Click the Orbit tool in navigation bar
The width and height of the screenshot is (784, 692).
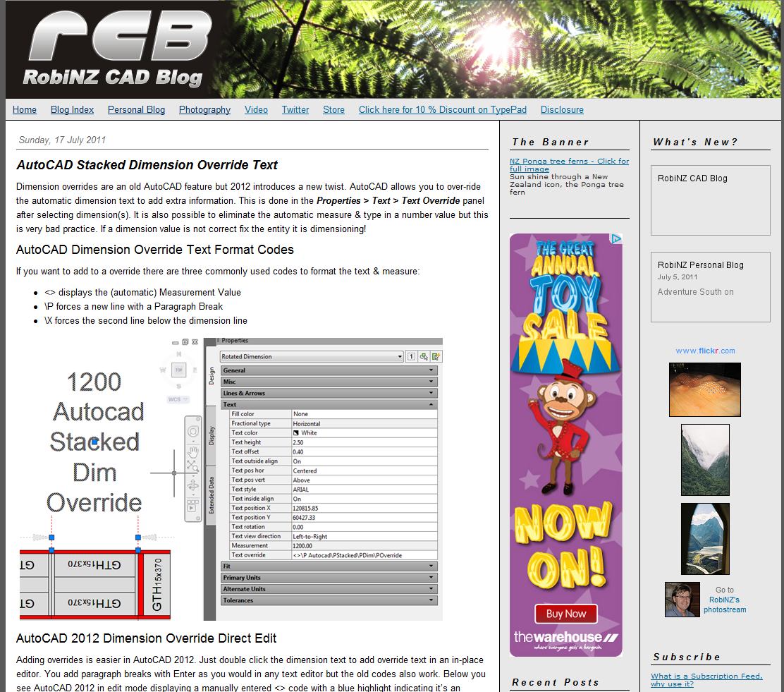192,486
